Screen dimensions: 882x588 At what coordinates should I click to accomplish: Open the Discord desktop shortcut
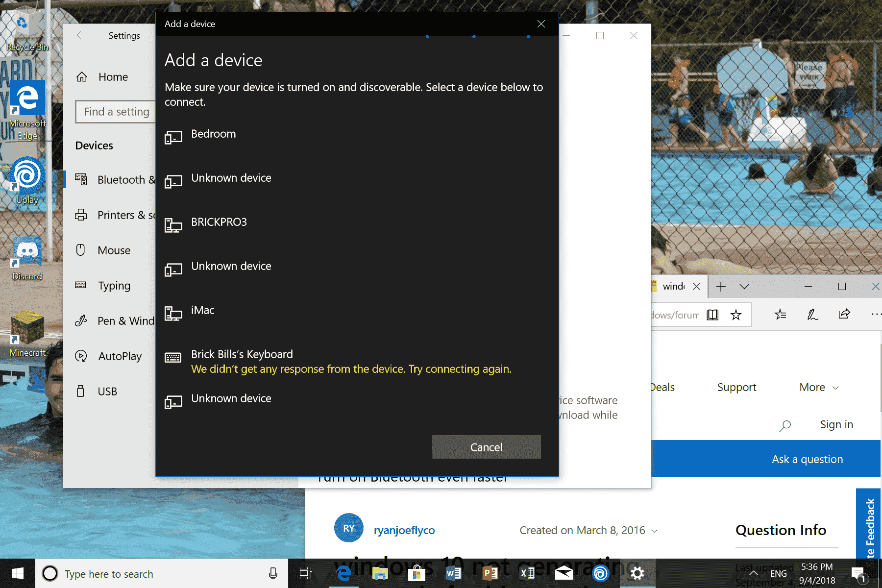coord(27,259)
